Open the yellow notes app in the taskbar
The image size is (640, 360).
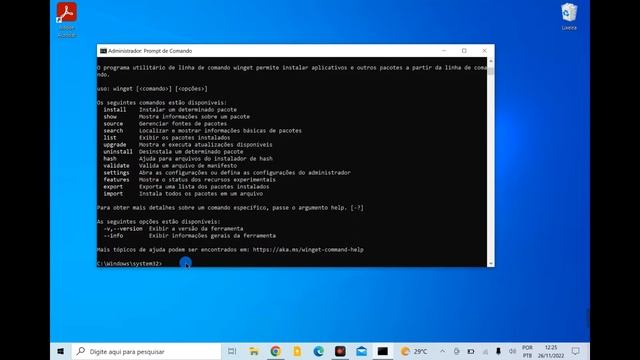point(297,351)
